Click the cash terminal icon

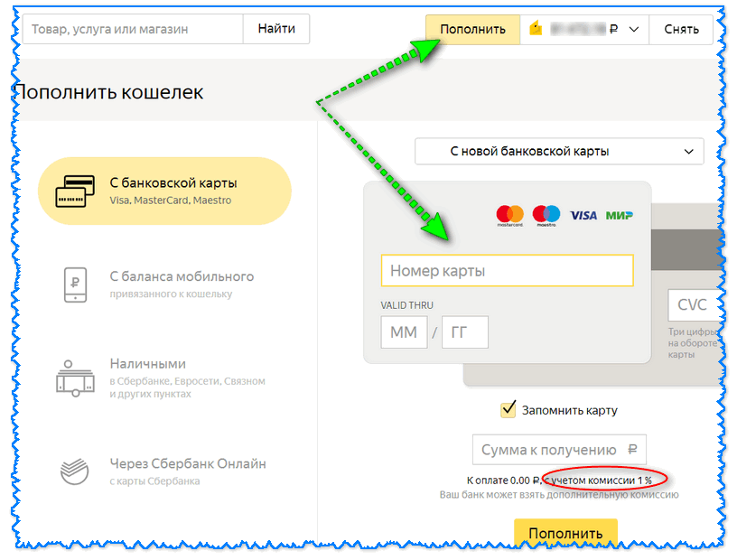tap(75, 378)
